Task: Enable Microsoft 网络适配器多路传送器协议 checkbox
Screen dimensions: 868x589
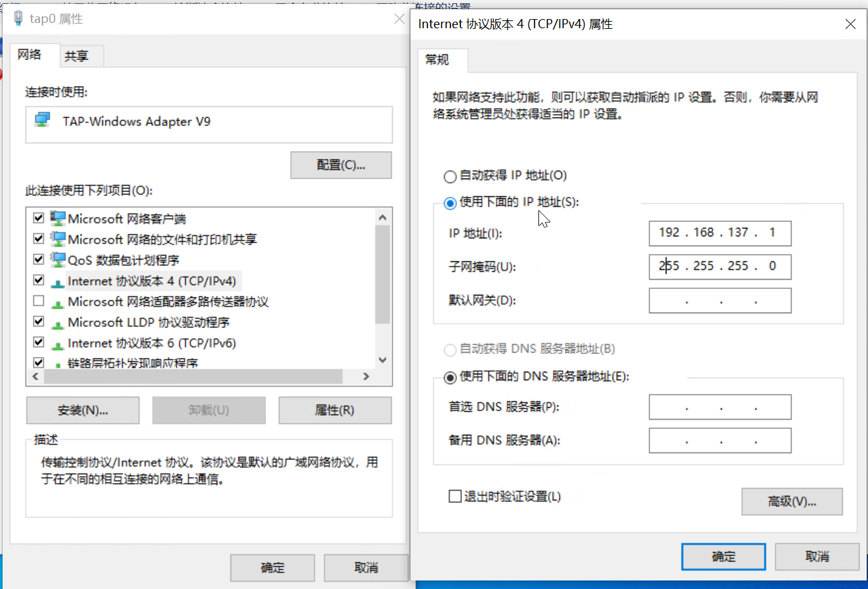Action: click(39, 301)
